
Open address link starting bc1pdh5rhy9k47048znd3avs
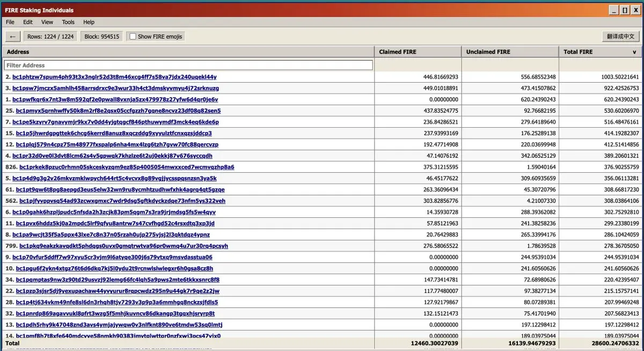(x=119, y=325)
